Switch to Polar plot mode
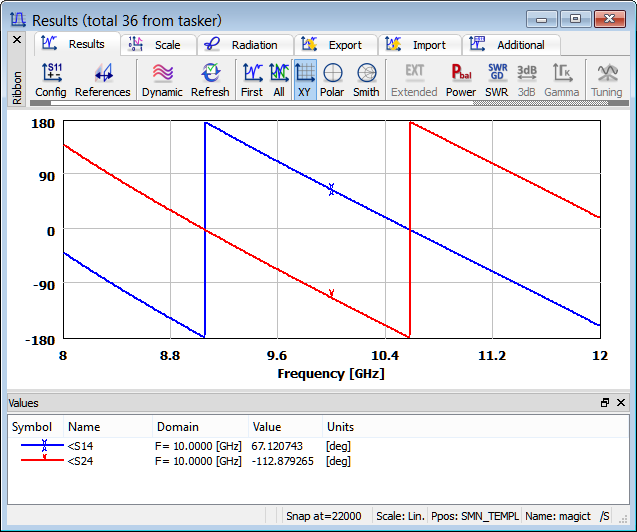Viewport: 637px width, 532px height. pyautogui.click(x=332, y=79)
